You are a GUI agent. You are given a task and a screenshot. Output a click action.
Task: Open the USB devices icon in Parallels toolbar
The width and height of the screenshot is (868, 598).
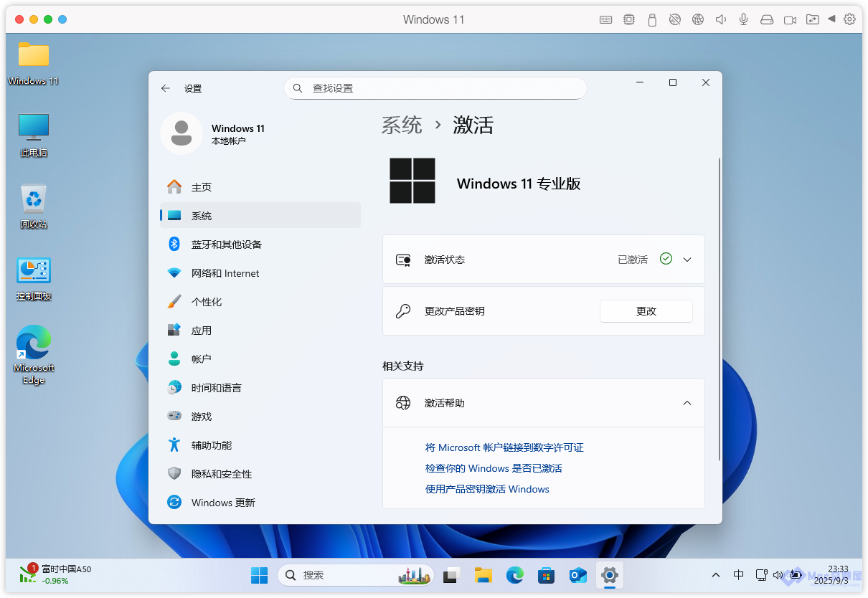pyautogui.click(x=652, y=19)
